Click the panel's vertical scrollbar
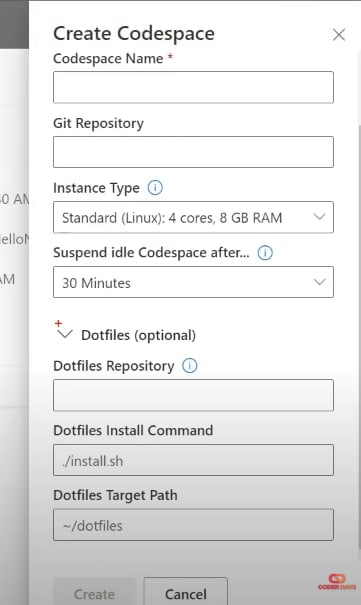Image resolution: width=361 pixels, height=605 pixels. pyautogui.click(x=359, y=336)
